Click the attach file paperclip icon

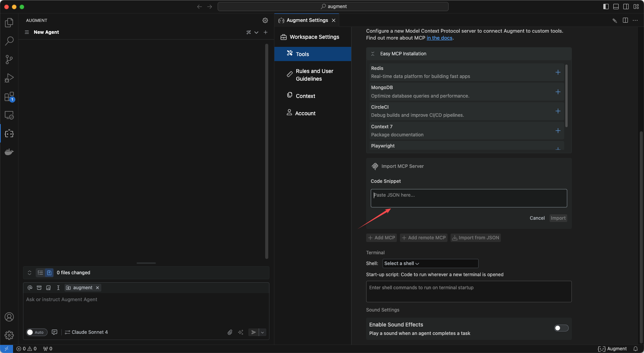[x=230, y=332]
